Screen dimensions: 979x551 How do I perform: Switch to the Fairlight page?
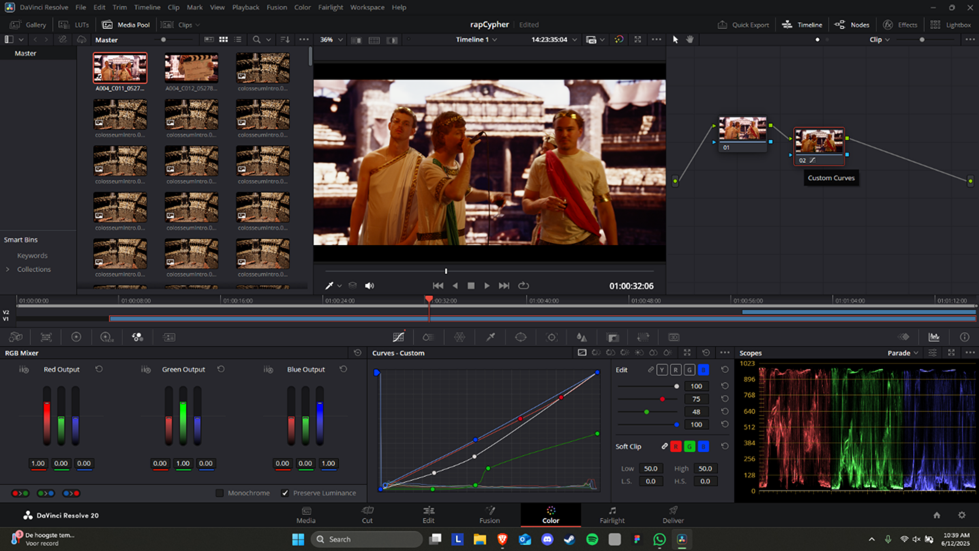(x=612, y=515)
